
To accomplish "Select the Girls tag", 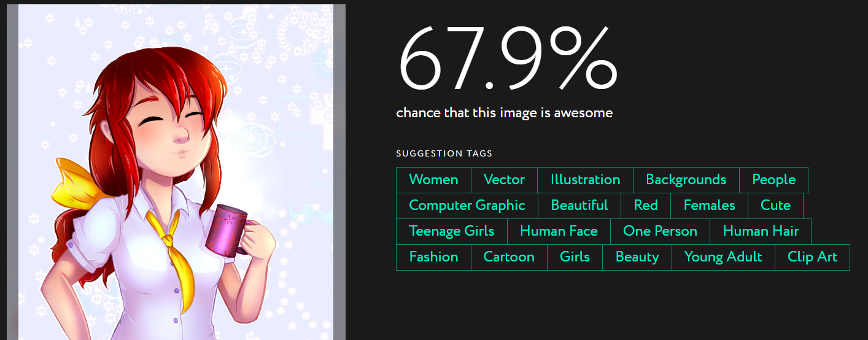I will [575, 257].
